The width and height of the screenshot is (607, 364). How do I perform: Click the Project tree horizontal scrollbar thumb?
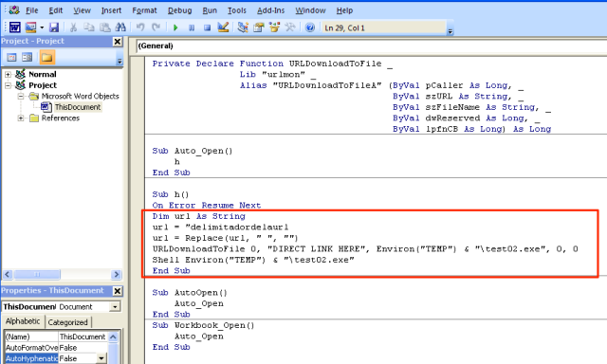coord(37,274)
